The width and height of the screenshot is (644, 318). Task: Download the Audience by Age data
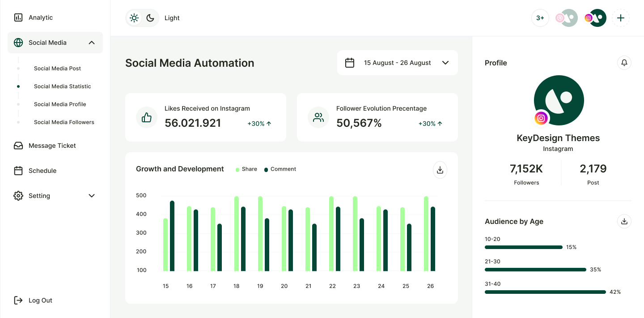pos(624,221)
